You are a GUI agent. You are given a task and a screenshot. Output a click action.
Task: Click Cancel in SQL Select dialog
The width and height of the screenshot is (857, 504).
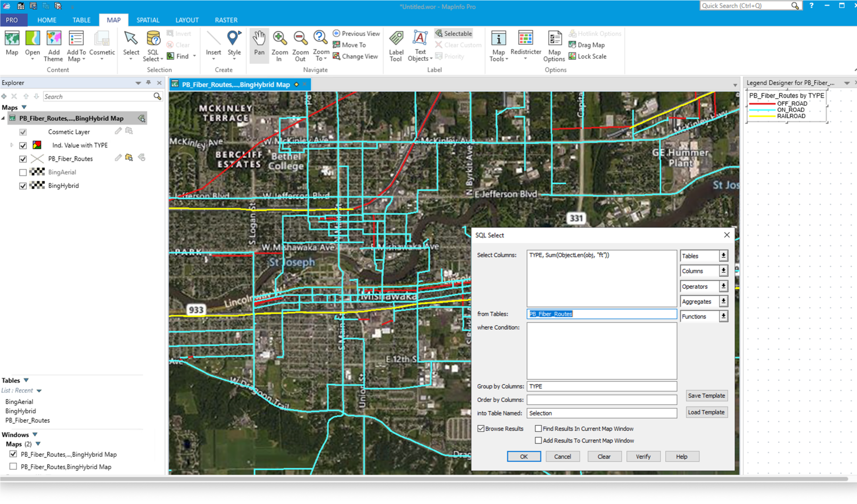(563, 456)
